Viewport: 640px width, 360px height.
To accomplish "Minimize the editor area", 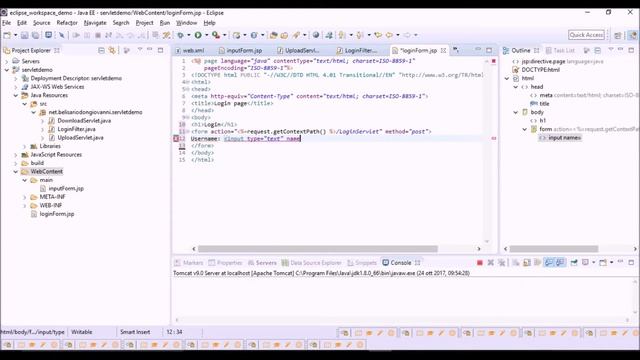I will tap(478, 50).
